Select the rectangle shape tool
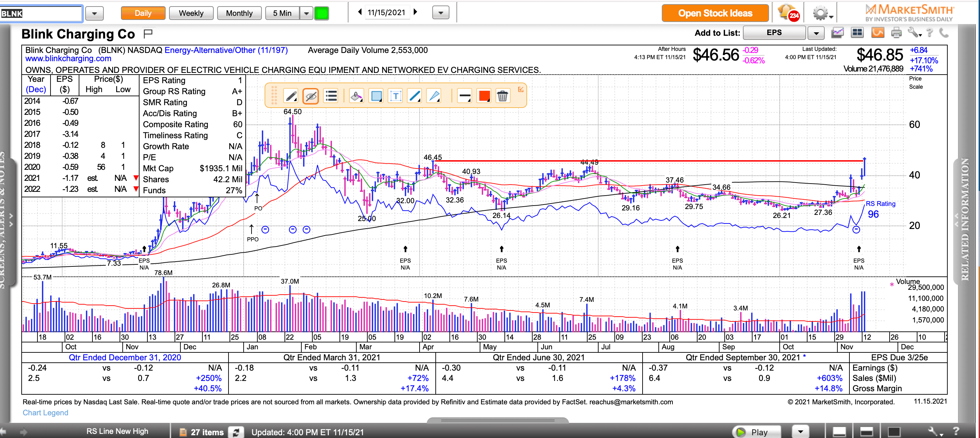 pyautogui.click(x=376, y=96)
